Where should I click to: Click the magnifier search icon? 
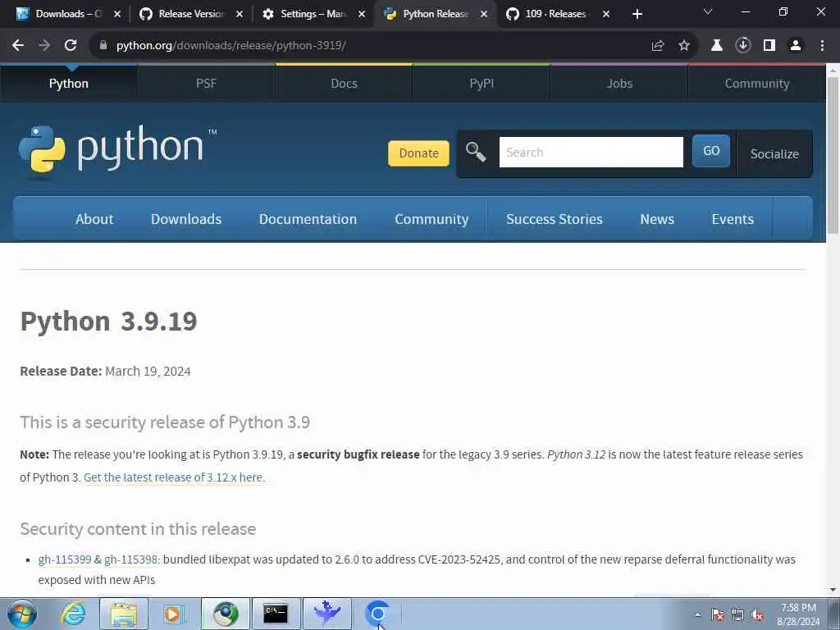coord(476,152)
